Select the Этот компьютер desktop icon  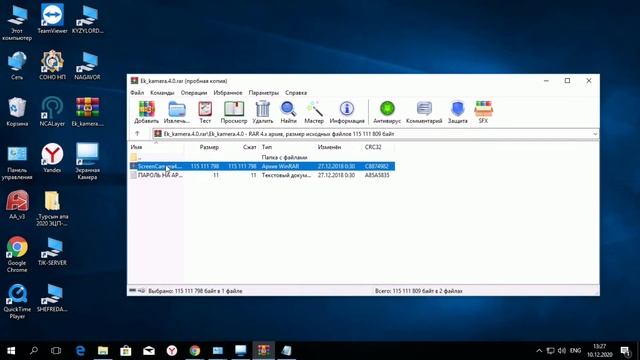point(17,22)
